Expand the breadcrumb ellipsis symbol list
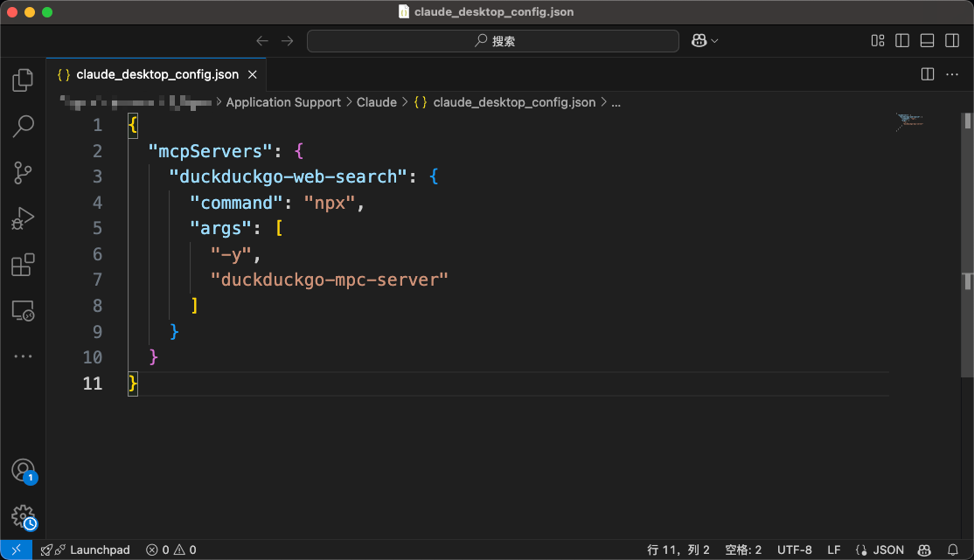Screen dimensions: 974x560 tap(616, 102)
